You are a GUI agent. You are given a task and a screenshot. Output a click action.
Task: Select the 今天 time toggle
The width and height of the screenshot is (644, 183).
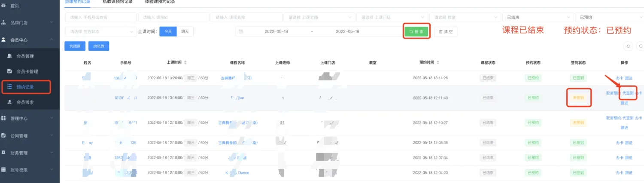click(168, 32)
